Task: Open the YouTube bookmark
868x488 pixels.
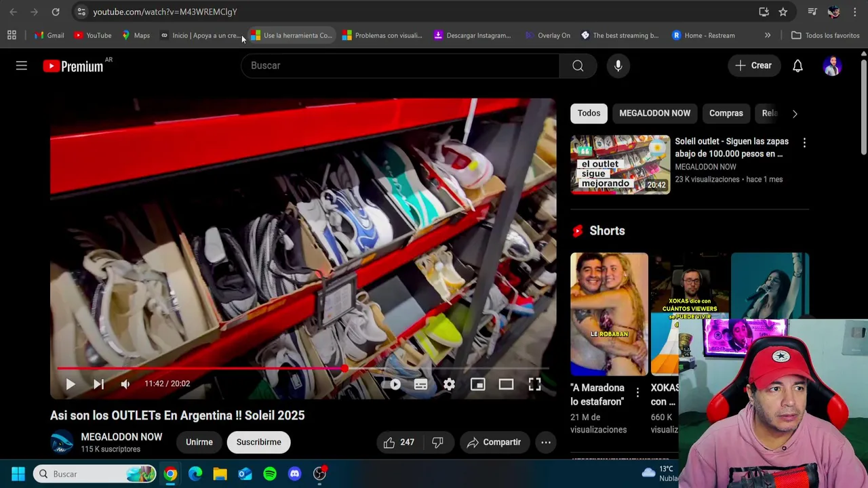Action: pos(92,35)
